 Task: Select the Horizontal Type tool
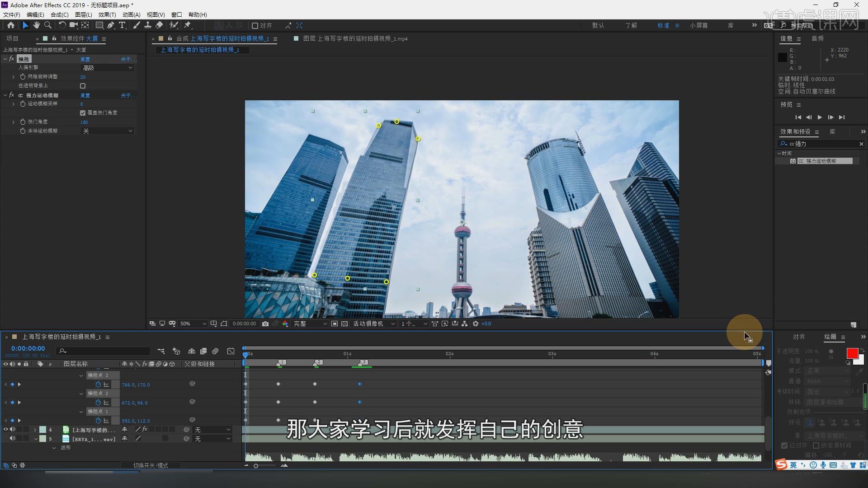click(122, 25)
